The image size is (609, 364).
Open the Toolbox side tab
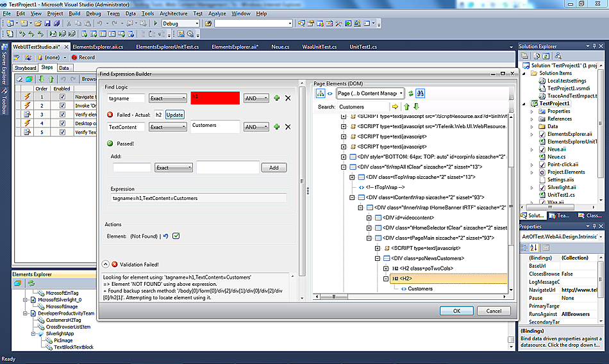point(4,102)
